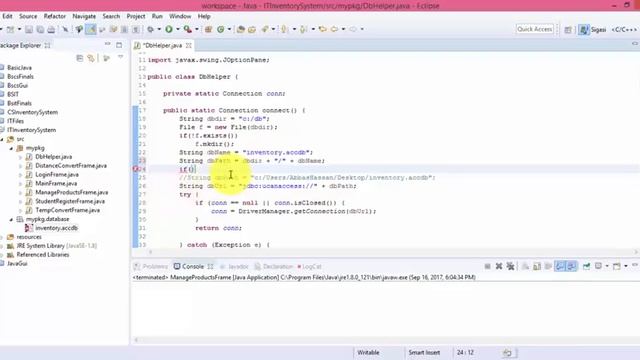This screenshot has height=360, width=640.
Task: Remove the launch with the X icon
Action: coord(499,267)
